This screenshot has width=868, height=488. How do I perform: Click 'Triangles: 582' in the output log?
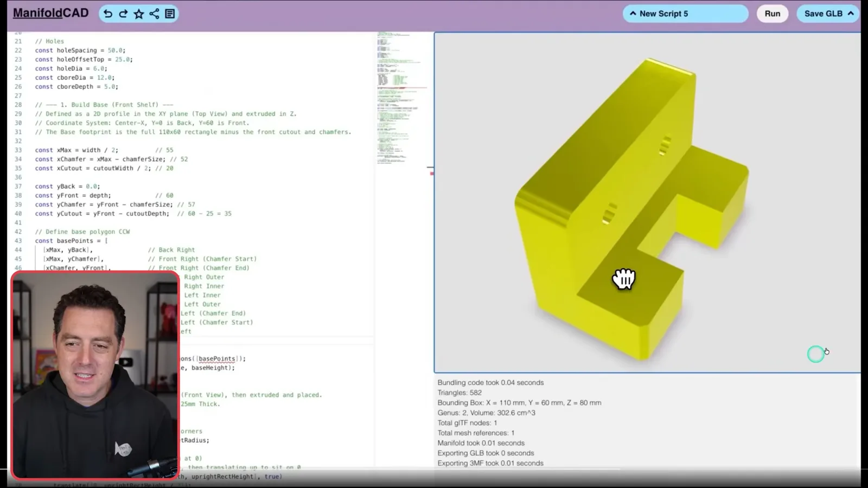tap(459, 393)
